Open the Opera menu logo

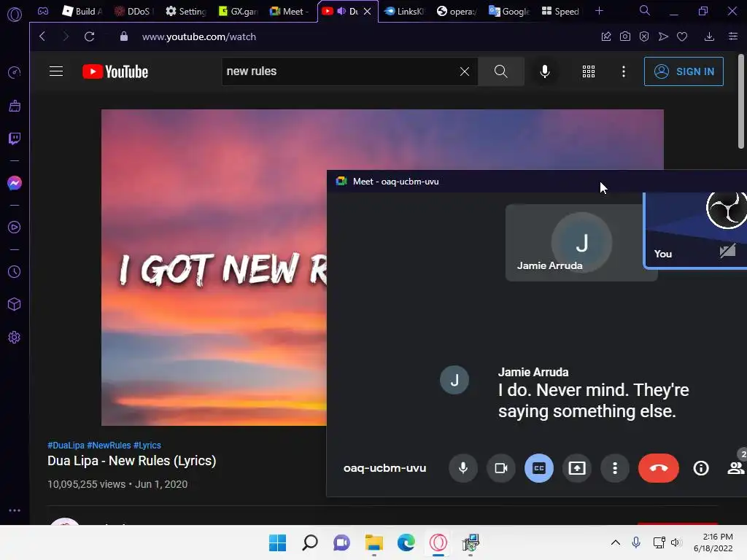(x=15, y=15)
